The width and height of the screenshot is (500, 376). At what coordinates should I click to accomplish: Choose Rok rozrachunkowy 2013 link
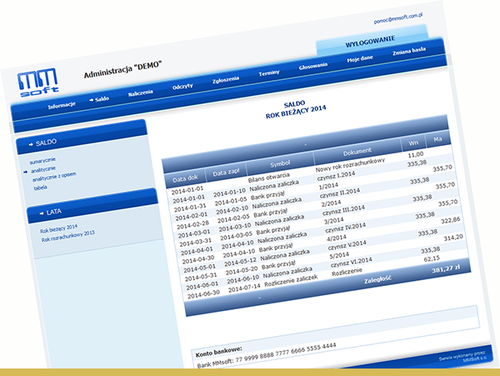(x=68, y=236)
